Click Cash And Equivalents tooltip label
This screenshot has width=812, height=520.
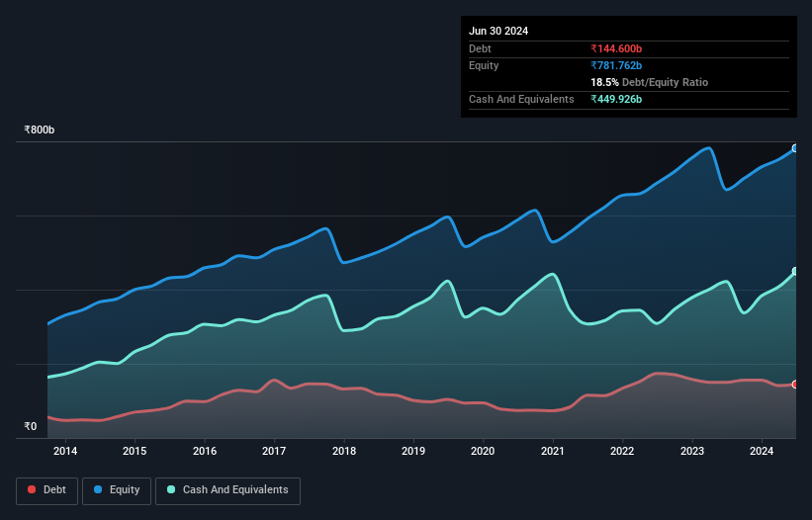(x=521, y=99)
